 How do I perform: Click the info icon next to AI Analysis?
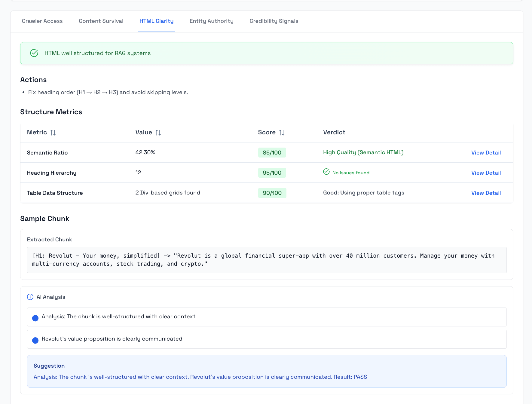click(30, 297)
